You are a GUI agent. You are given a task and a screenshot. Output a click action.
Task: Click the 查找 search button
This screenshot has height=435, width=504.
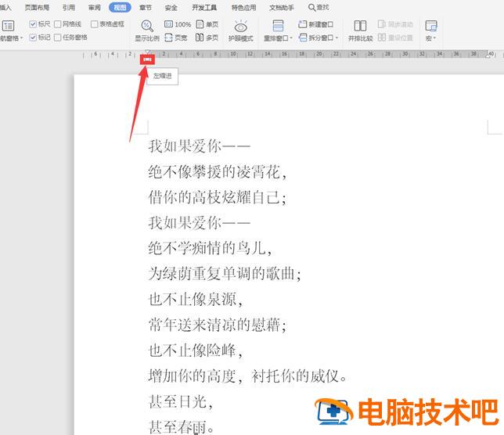[318, 7]
